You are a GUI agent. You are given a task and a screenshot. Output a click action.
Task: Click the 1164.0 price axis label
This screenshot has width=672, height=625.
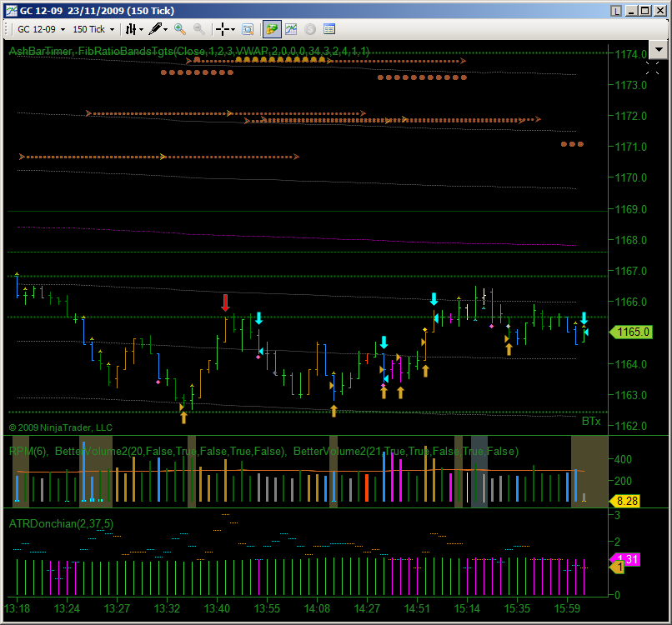(630, 364)
